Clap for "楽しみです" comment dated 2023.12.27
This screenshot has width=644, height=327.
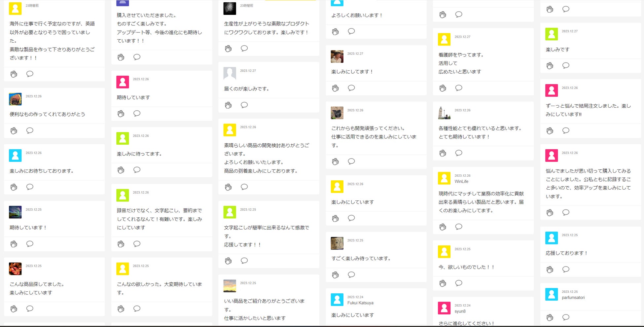(550, 66)
